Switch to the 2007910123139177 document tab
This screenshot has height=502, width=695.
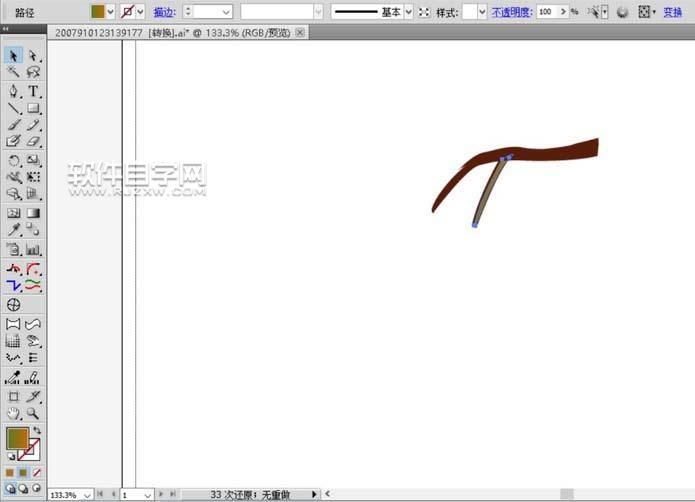95,32
